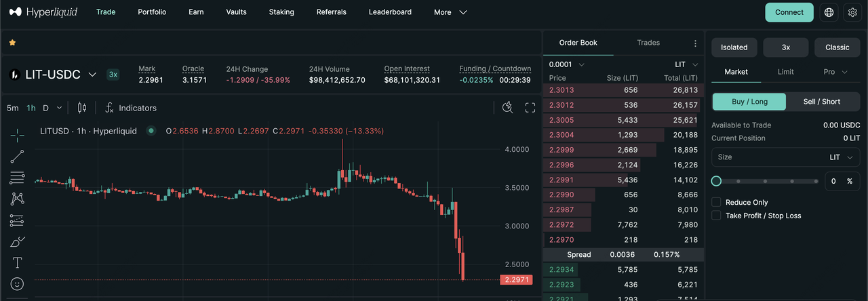Switch to the Sell / Short side
This screenshot has width=868, height=301.
822,102
